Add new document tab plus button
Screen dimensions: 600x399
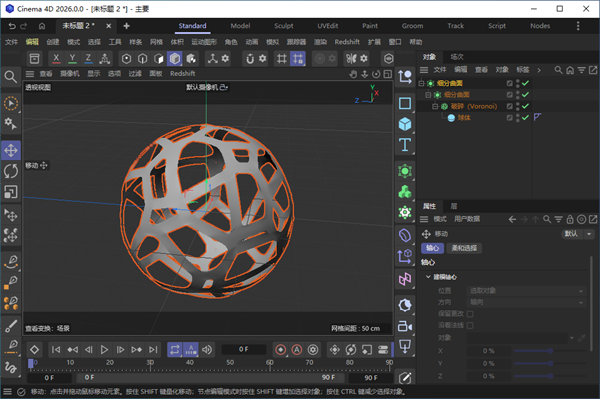(126, 26)
